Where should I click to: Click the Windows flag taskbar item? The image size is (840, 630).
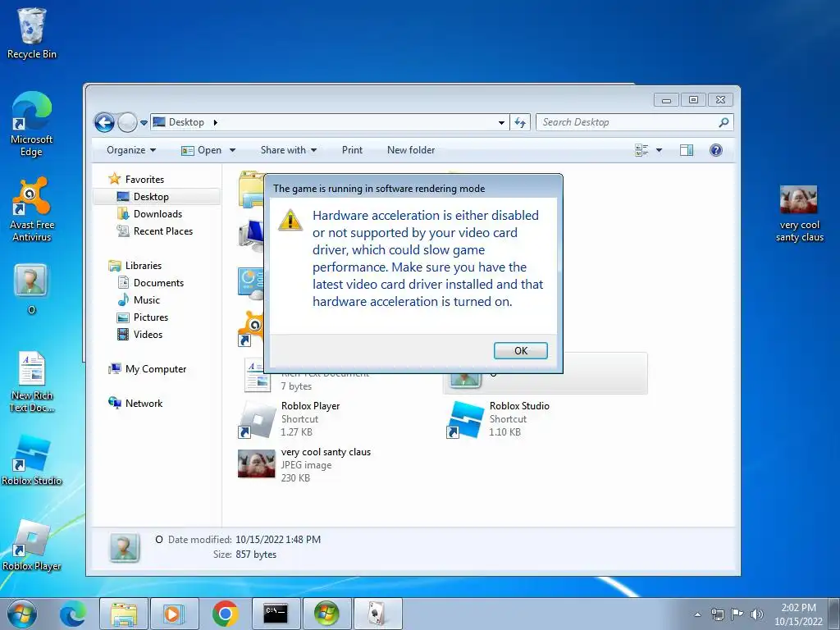326,614
